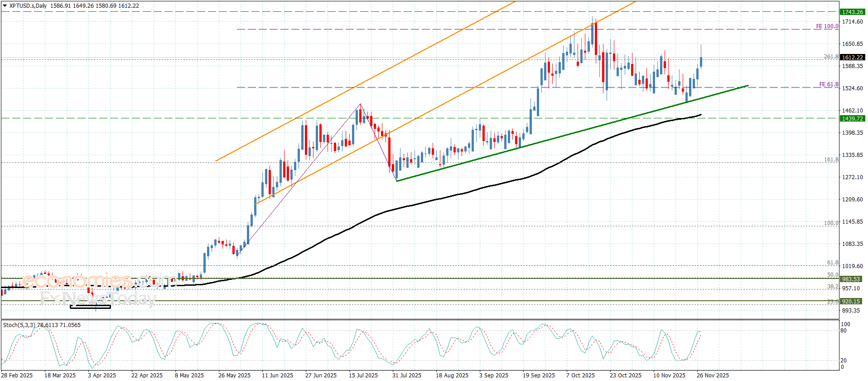Select the 15 Jul 2025 date on time axis

point(363,375)
